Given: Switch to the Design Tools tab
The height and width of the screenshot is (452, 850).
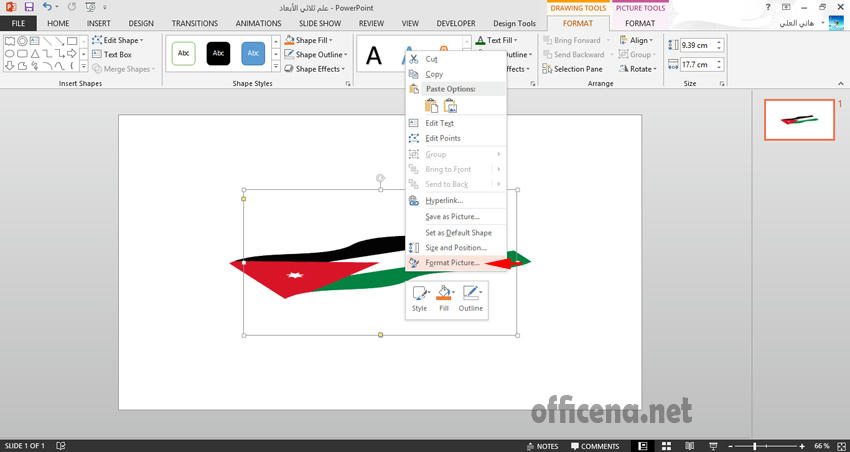Looking at the screenshot, I should (514, 23).
